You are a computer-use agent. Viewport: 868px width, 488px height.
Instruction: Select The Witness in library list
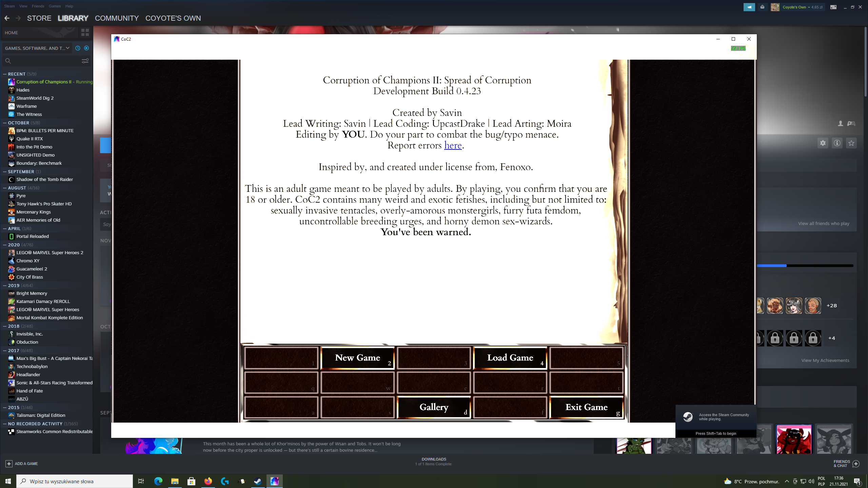pyautogui.click(x=29, y=114)
